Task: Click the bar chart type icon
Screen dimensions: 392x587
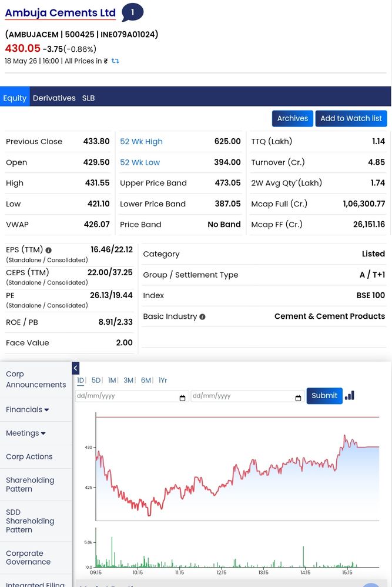Action: (x=350, y=395)
